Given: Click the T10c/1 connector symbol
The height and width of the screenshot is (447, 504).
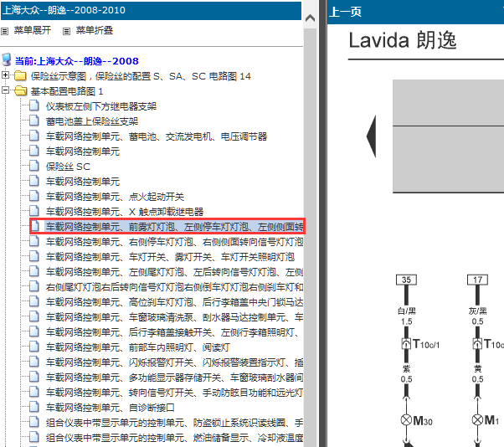Looking at the screenshot, I should pyautogui.click(x=406, y=344).
